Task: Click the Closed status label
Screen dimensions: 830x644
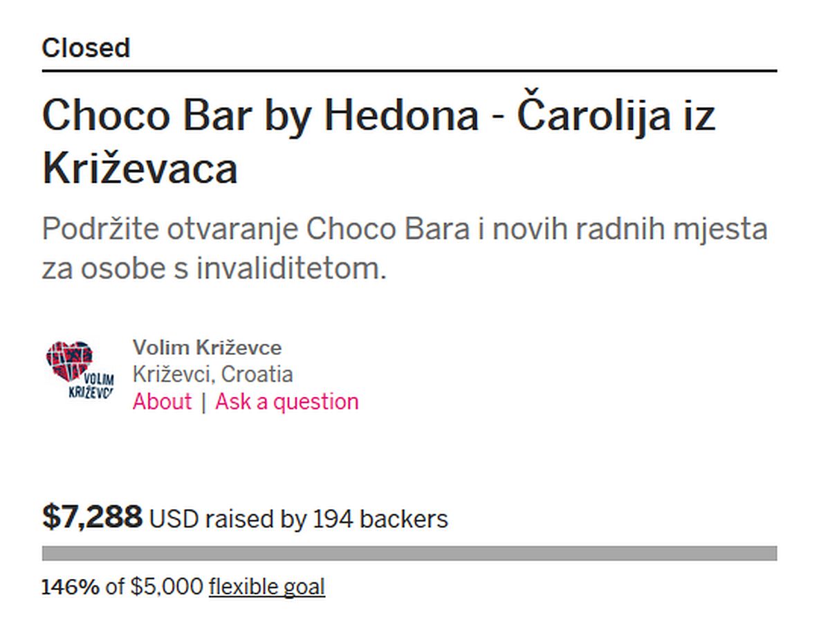Action: 86,48
